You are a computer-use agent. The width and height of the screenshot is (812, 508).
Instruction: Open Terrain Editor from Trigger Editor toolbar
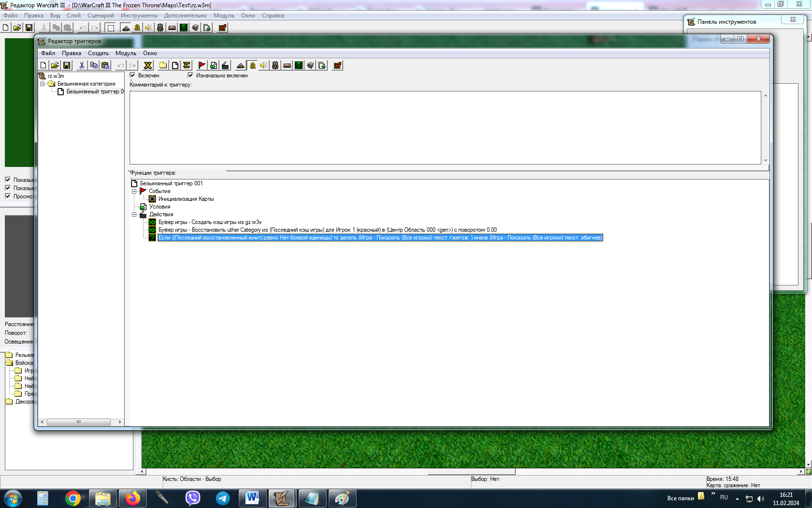[241, 65]
